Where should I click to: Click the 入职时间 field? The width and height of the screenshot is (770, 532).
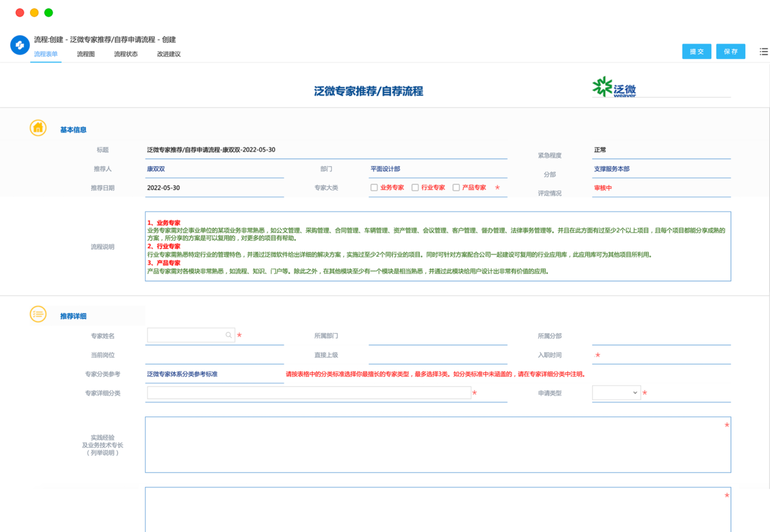click(662, 355)
